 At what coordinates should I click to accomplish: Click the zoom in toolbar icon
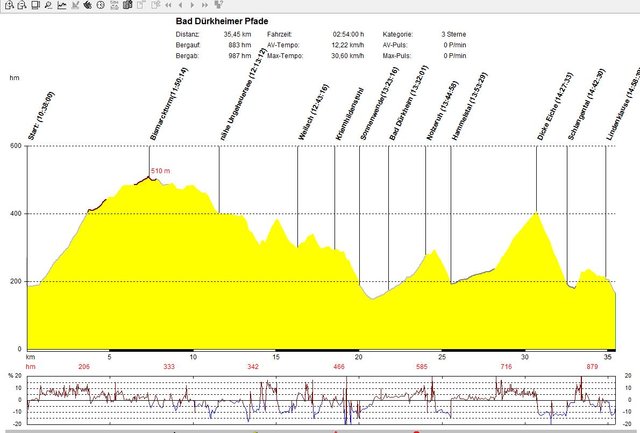[x=9, y=5]
